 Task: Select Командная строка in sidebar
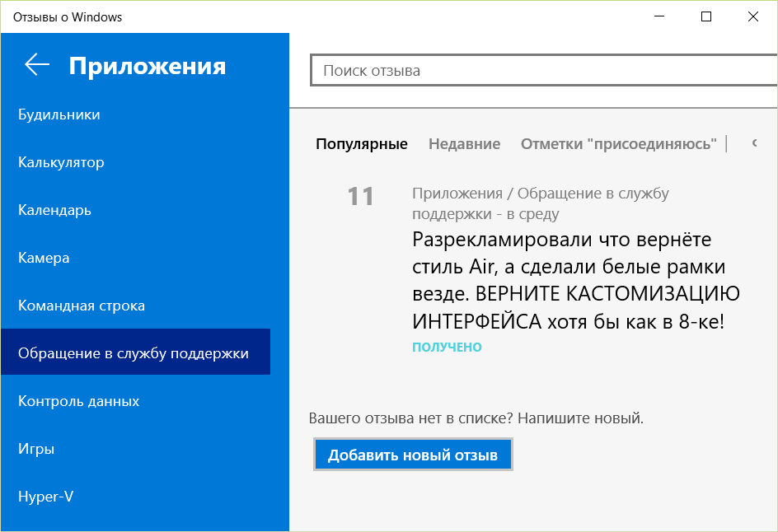[x=82, y=306]
